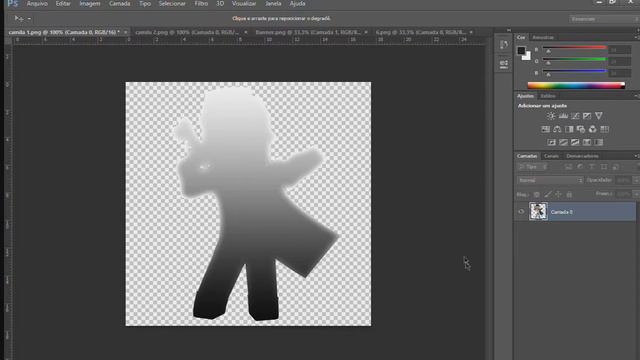Click the foreground color swatch
640x360 pixels.
point(521,51)
